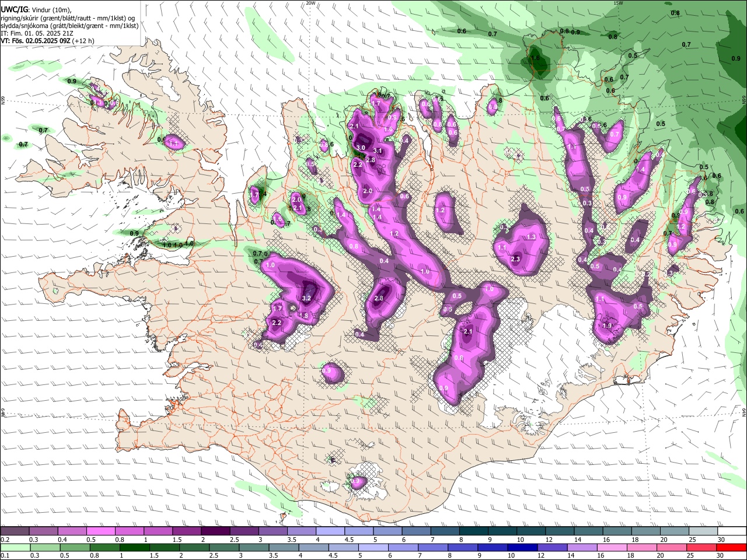Pick the lower-row swatch between 25 and 30
Viewport: 747px width, 560px height.
coord(702,547)
